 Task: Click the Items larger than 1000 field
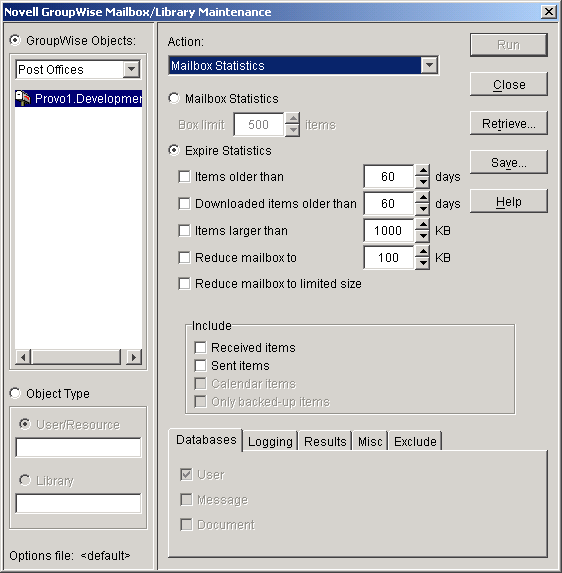pos(389,231)
